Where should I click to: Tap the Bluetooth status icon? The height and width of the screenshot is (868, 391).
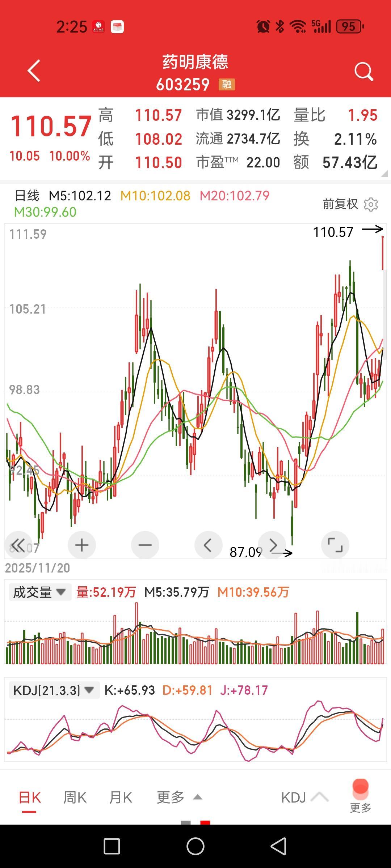click(280, 26)
